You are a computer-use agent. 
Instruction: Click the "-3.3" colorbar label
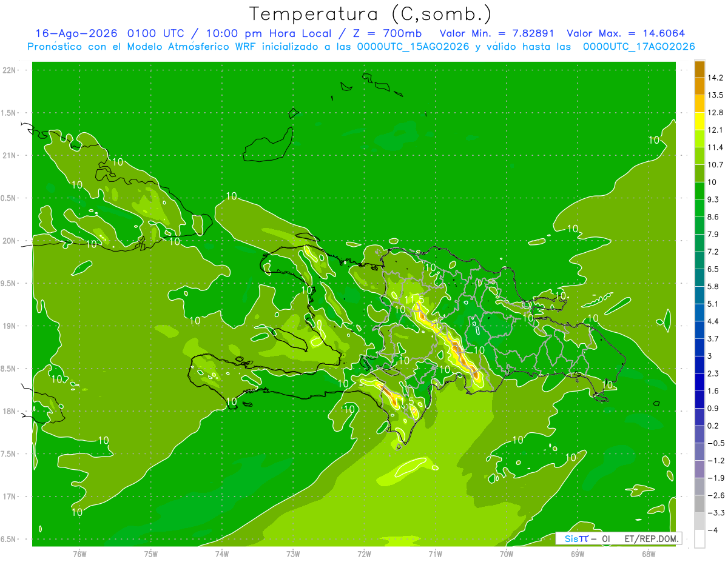(x=716, y=513)
